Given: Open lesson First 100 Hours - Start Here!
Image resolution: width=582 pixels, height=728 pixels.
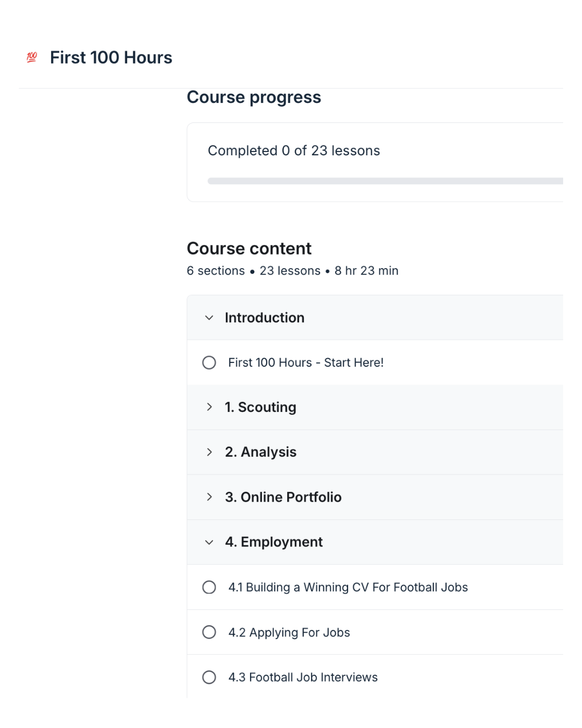Looking at the screenshot, I should [x=306, y=362].
